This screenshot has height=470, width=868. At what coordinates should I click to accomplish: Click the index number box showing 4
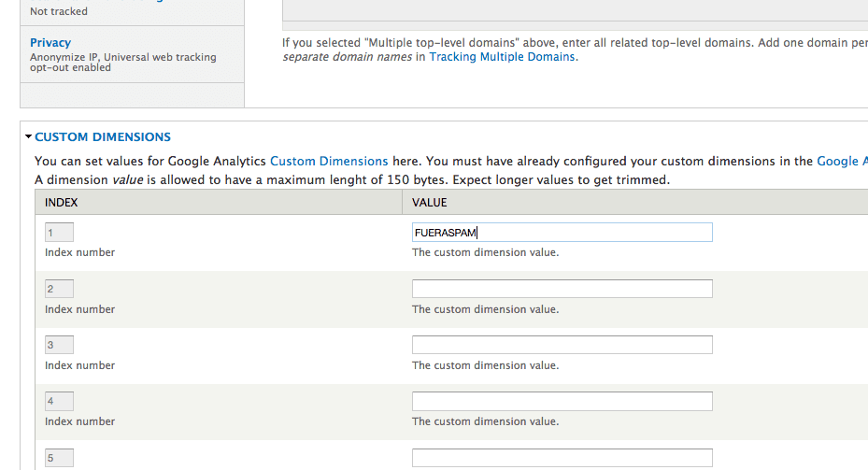tap(59, 402)
